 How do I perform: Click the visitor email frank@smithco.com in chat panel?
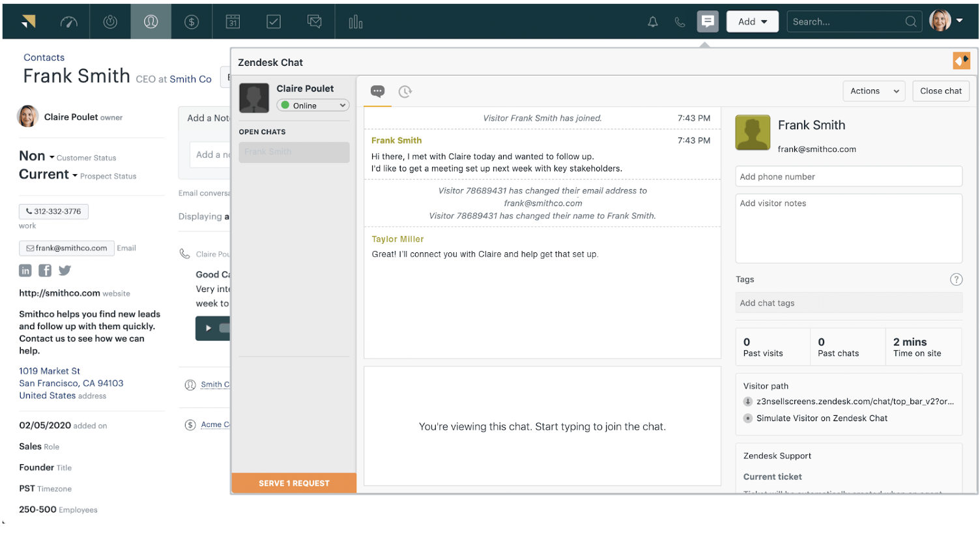816,149
